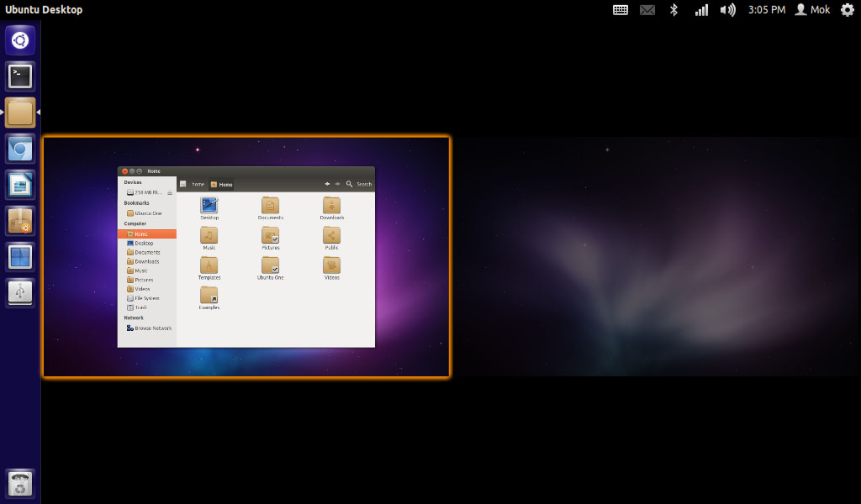
Task: Open the messaging mail envelope indicator
Action: point(647,10)
